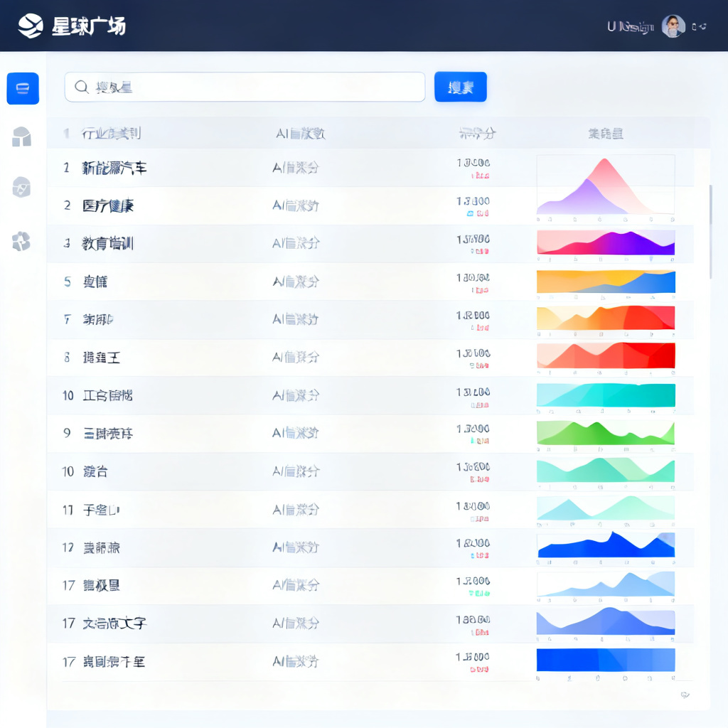This screenshot has width=728, height=728.
Task: Click the AI column header
Action: point(301,134)
